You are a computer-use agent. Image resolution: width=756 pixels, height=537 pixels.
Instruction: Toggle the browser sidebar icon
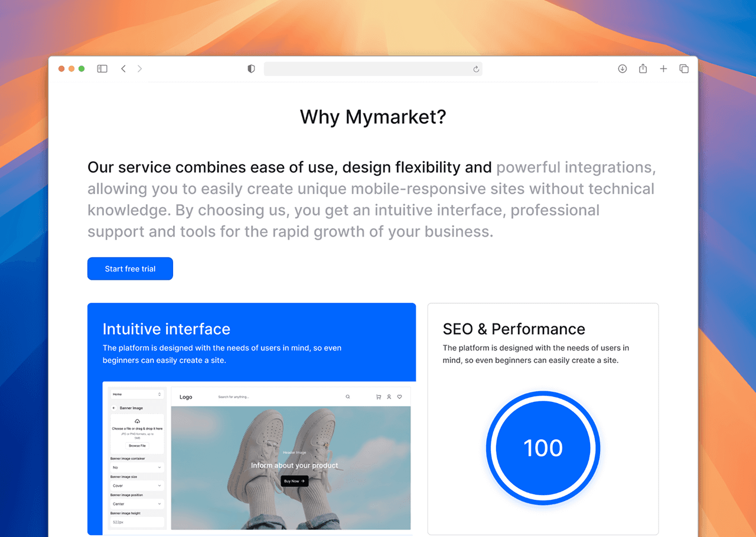[x=102, y=68]
